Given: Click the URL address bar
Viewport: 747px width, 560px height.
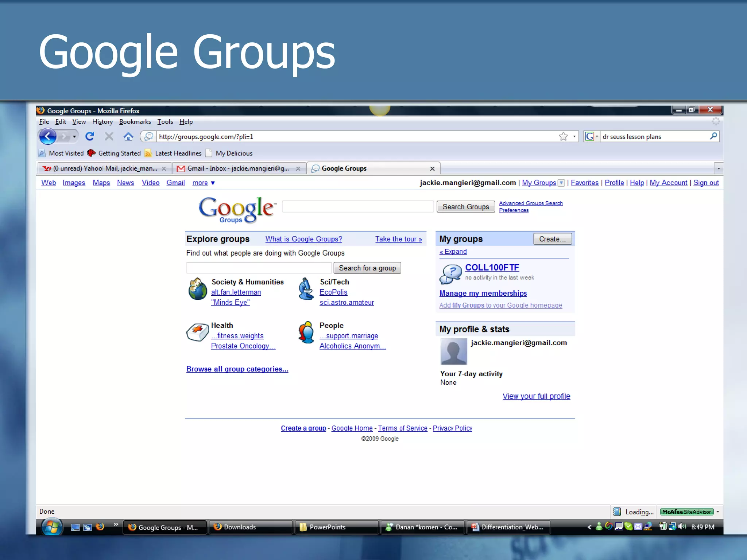Looking at the screenshot, I should [357, 136].
